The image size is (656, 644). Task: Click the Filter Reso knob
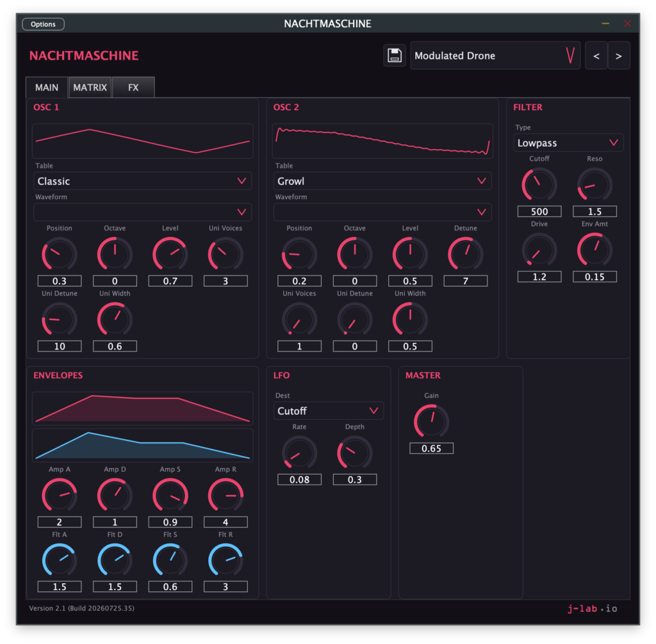pos(594,184)
